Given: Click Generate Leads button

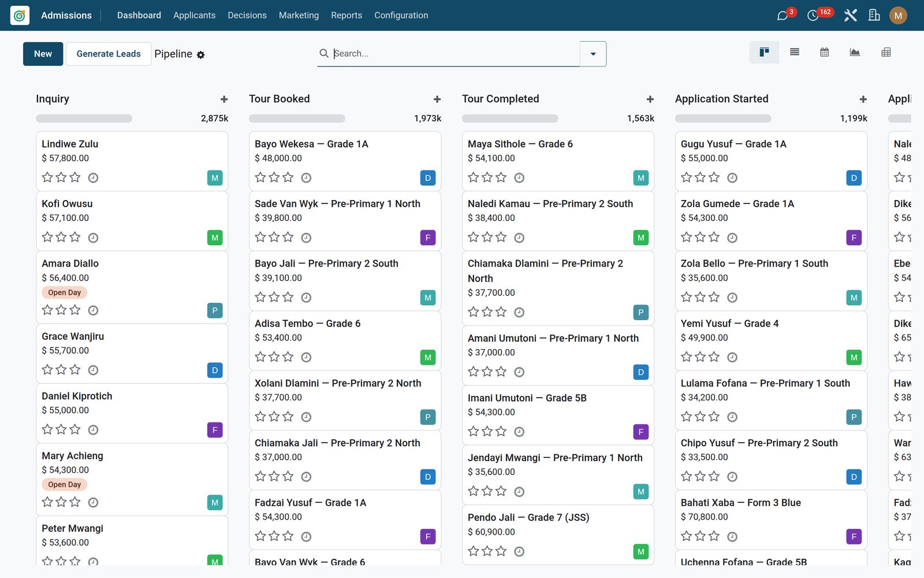Looking at the screenshot, I should pyautogui.click(x=109, y=54).
